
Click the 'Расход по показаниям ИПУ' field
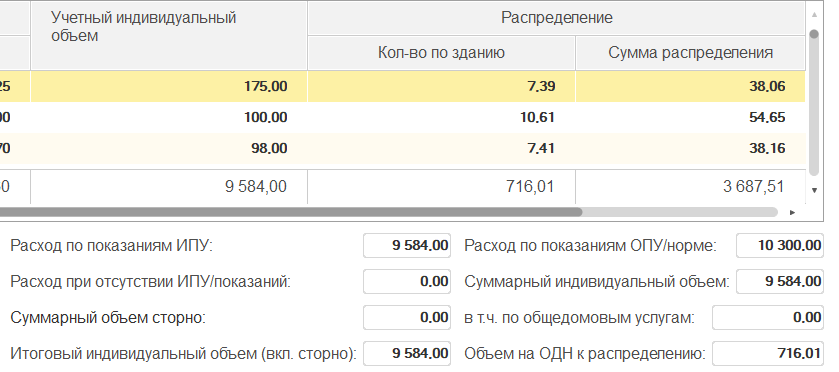click(407, 246)
